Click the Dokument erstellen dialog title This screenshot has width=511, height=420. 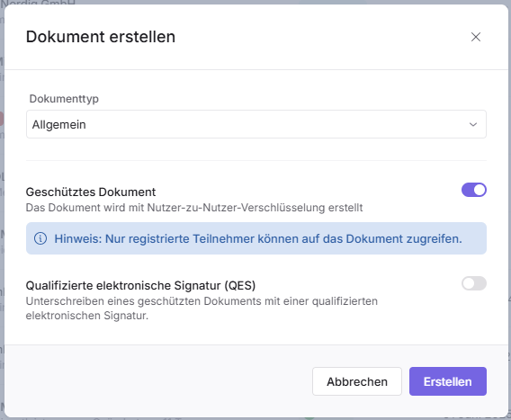tap(101, 37)
